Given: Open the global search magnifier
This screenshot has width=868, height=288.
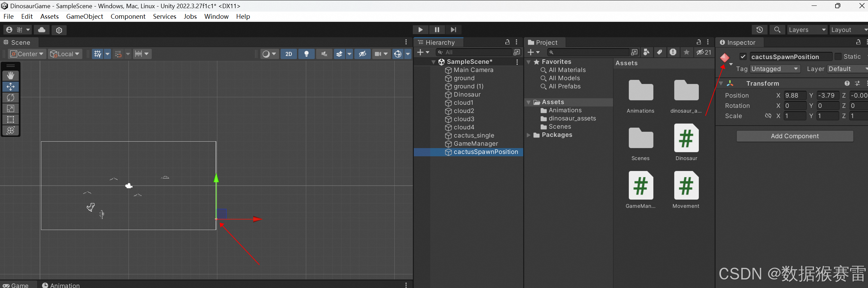Looking at the screenshot, I should [777, 30].
